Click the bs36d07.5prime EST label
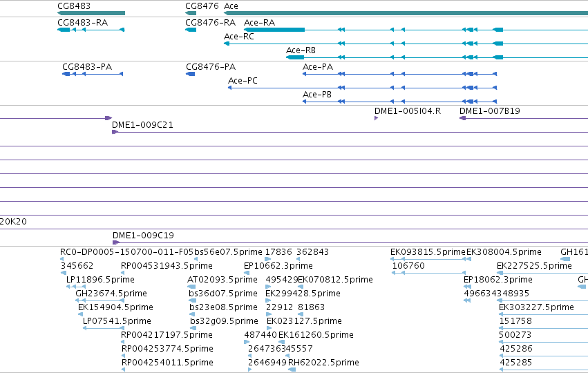Viewport: 588px width, 373px height. pyautogui.click(x=223, y=294)
